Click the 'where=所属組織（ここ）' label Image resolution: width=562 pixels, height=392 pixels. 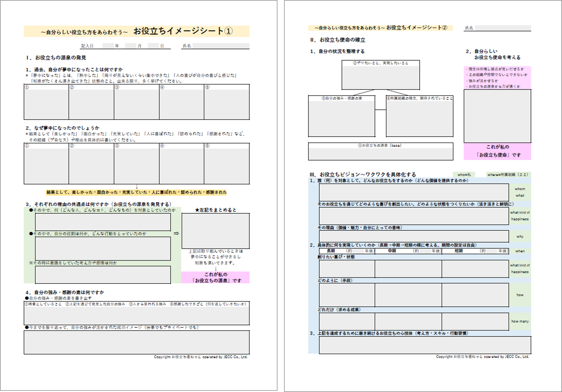509,175
